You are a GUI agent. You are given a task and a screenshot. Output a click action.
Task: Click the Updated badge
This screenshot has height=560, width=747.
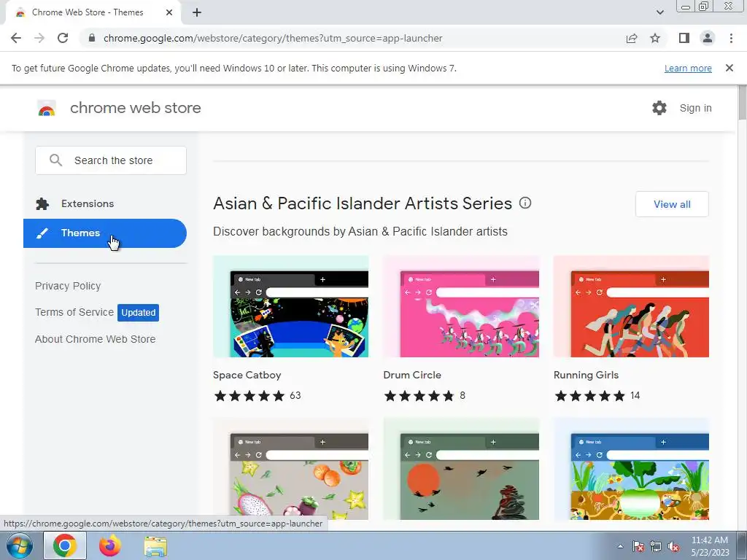pyautogui.click(x=138, y=313)
